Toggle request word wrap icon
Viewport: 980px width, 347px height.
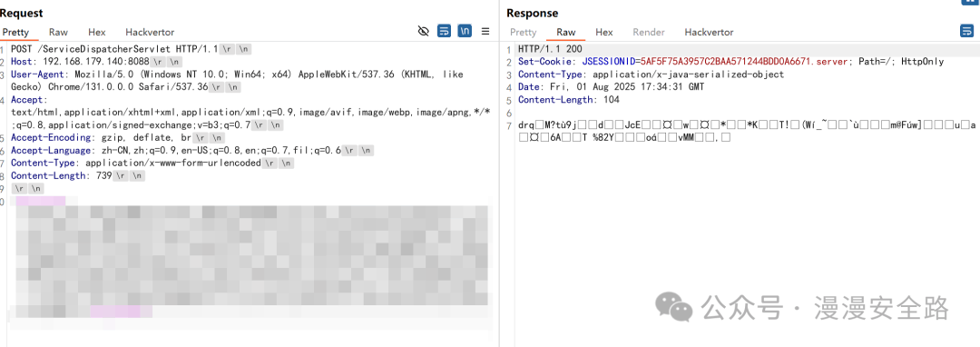coord(444,31)
